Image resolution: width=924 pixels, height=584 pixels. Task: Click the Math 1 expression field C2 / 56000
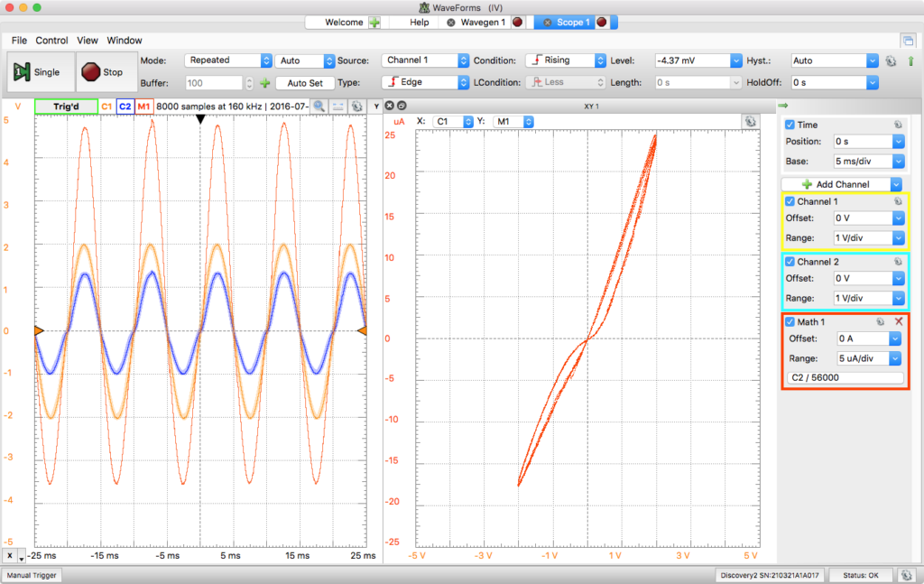click(x=845, y=377)
